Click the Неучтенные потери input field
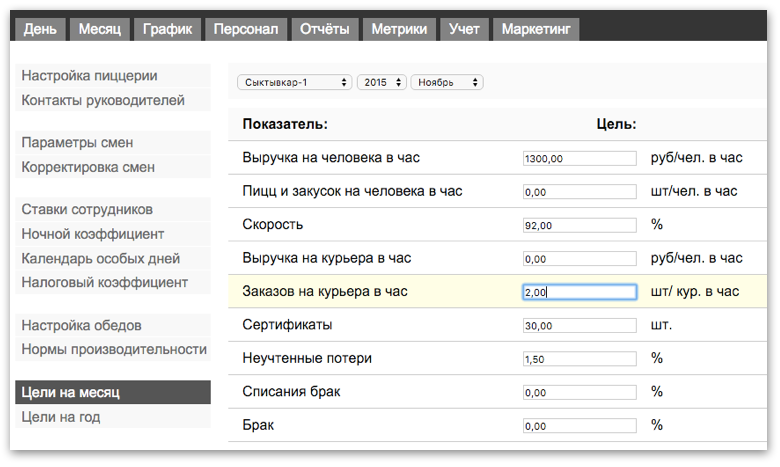 [x=580, y=359]
